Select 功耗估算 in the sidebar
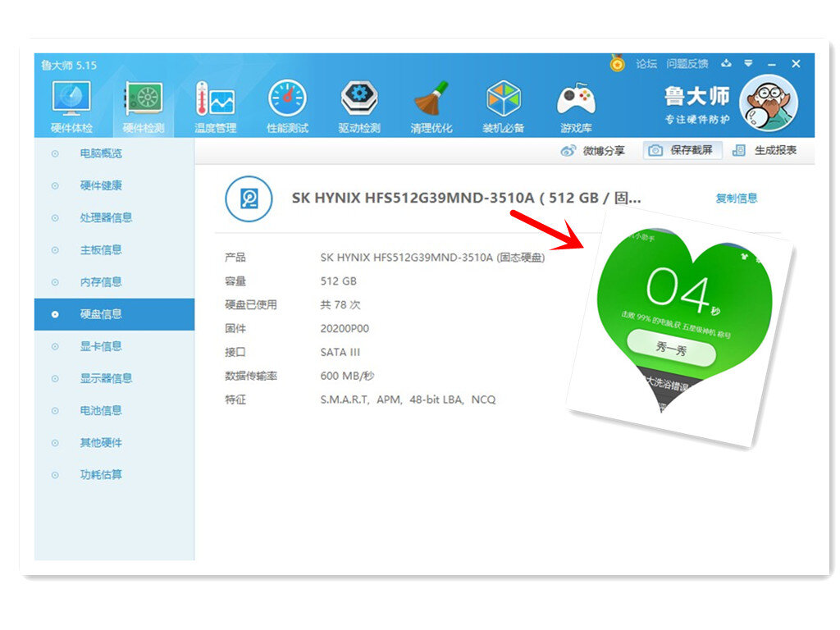This screenshot has width=840, height=630. (114, 475)
